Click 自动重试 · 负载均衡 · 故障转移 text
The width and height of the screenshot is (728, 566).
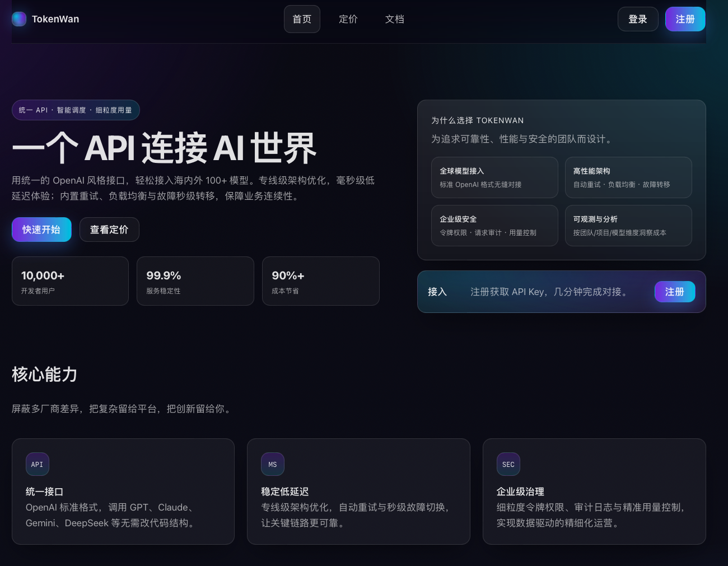point(622,185)
